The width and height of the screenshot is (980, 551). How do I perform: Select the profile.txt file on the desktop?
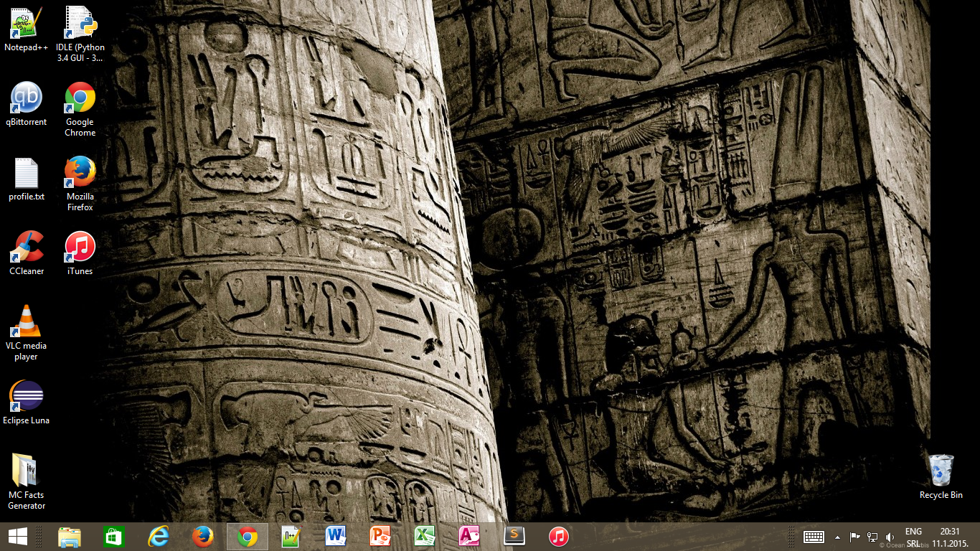[x=26, y=179]
